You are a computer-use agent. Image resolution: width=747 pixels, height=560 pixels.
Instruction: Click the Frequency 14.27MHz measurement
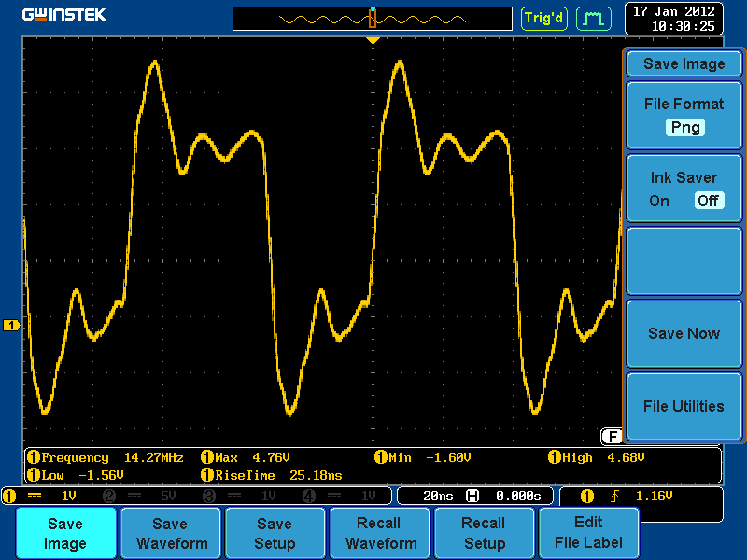106,457
